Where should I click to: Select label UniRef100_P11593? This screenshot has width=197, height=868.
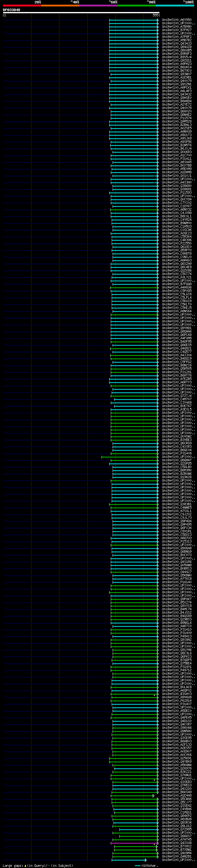tap(176, 192)
